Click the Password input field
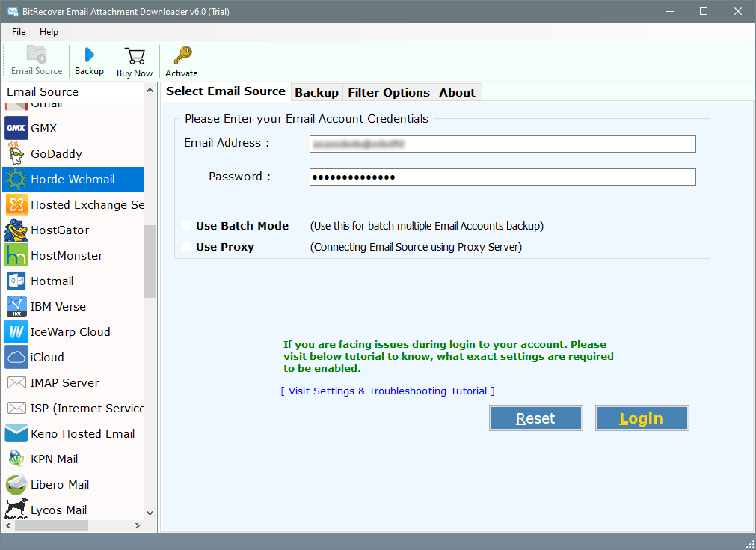 coord(503,177)
